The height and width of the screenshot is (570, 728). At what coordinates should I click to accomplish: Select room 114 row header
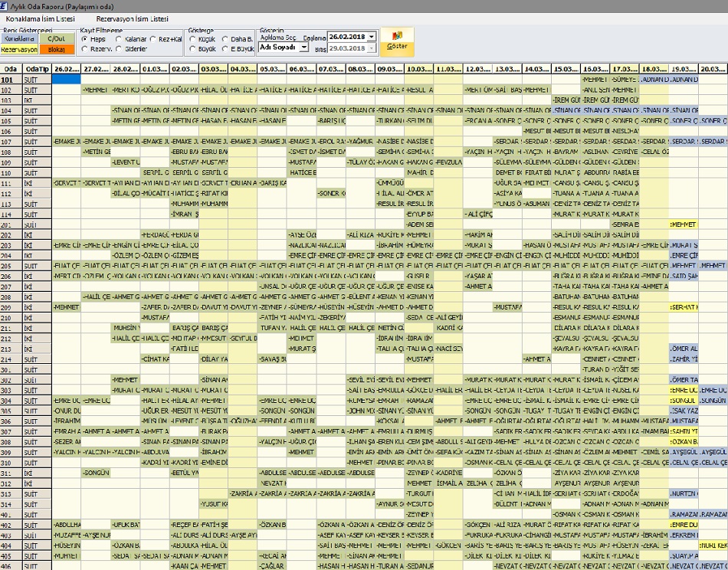[x=11, y=215]
